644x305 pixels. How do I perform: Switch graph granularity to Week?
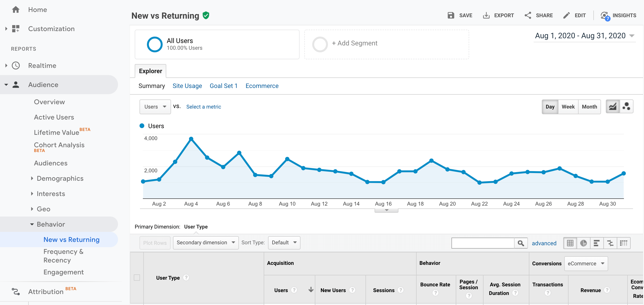(568, 107)
